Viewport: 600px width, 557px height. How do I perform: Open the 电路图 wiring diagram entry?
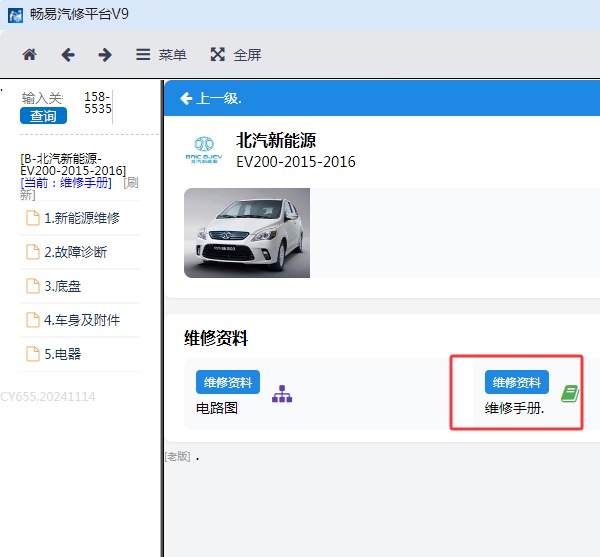click(217, 408)
